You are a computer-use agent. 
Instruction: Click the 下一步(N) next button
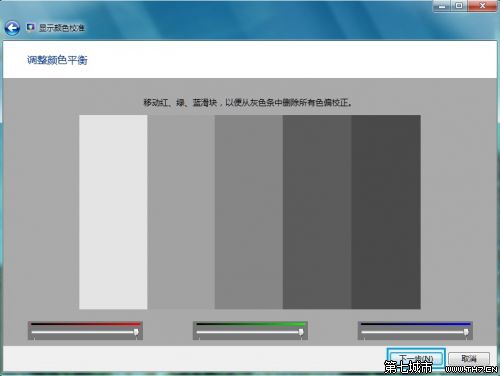(416, 359)
